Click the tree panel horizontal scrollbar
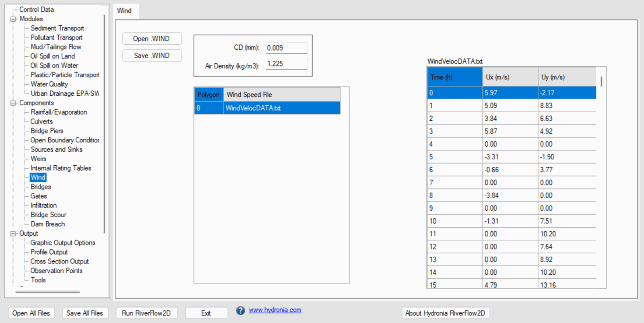Image resolution: width=644 pixels, height=323 pixels. coord(47,292)
